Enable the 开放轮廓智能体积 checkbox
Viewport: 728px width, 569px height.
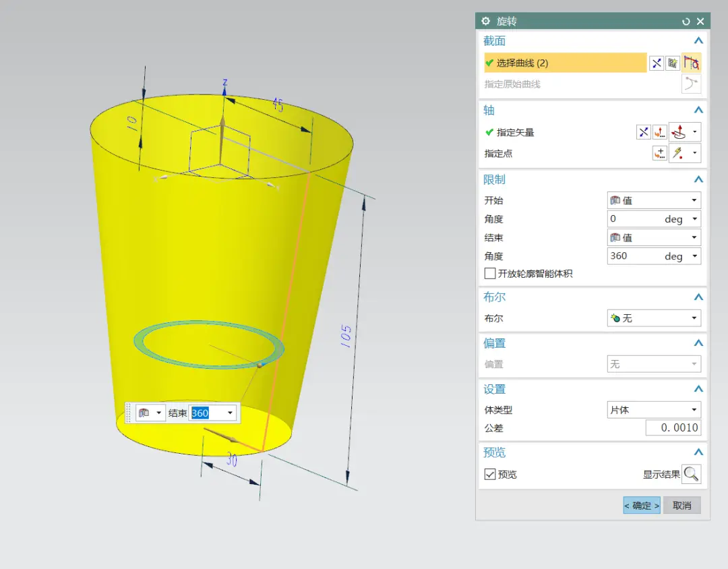click(x=490, y=274)
